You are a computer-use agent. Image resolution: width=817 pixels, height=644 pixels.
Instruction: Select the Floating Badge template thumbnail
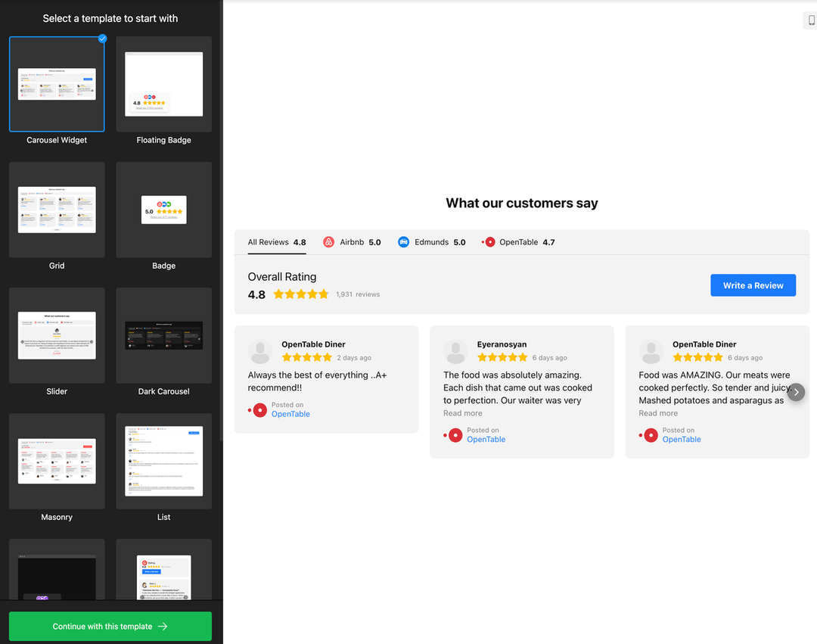[x=163, y=84]
